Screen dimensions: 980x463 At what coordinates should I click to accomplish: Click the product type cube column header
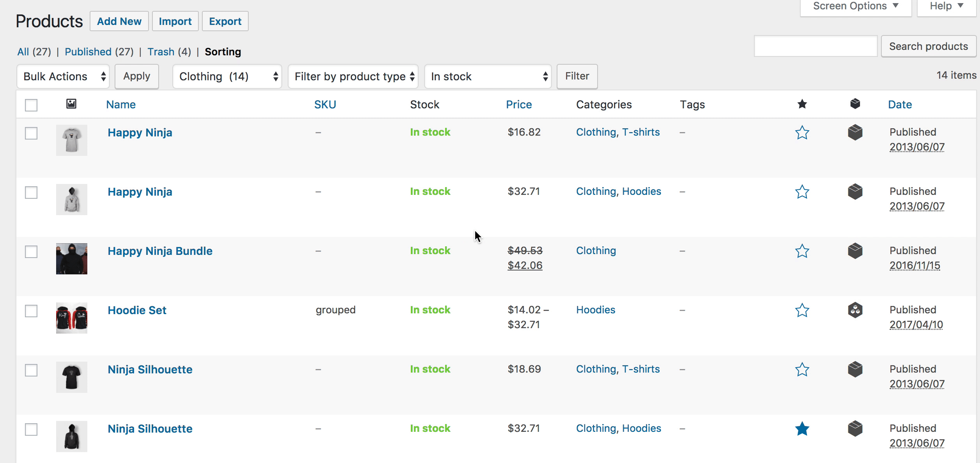855,104
